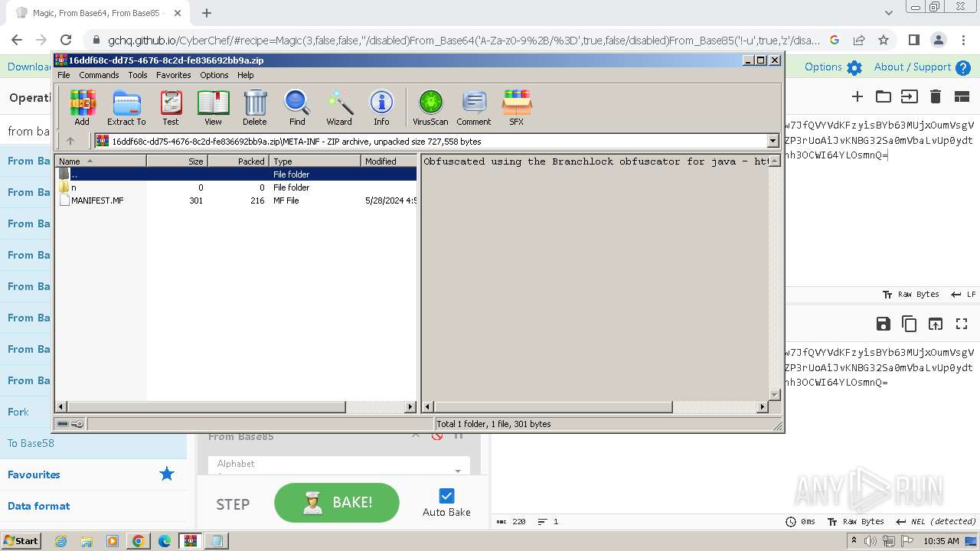Open Internet Explorer from taskbar
The height and width of the screenshot is (551, 980).
60,541
